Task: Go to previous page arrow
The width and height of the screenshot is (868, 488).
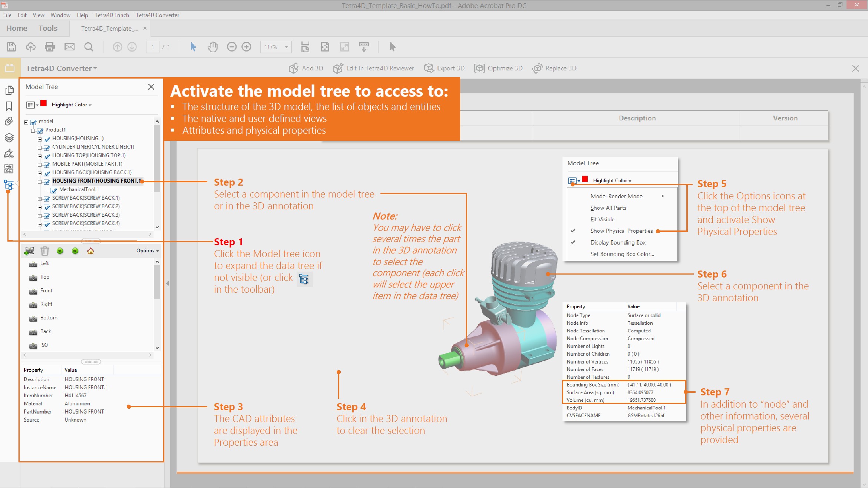Action: click(x=118, y=47)
